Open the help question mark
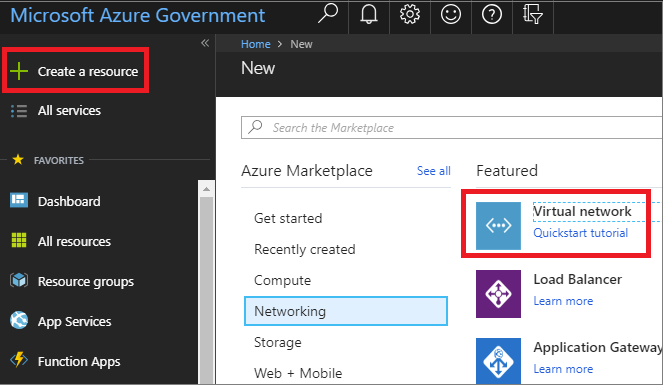The height and width of the screenshot is (385, 663). click(x=492, y=15)
